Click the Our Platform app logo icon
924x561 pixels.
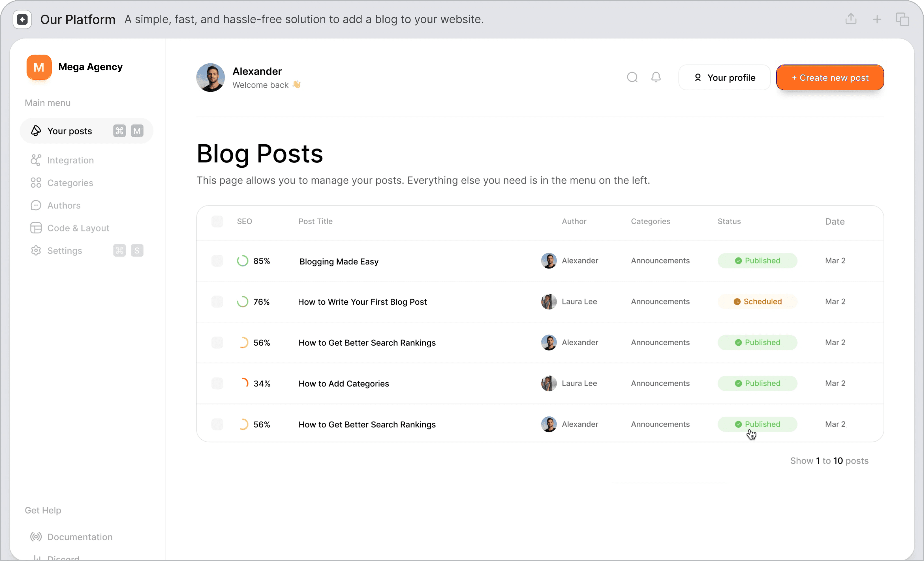tap(22, 19)
